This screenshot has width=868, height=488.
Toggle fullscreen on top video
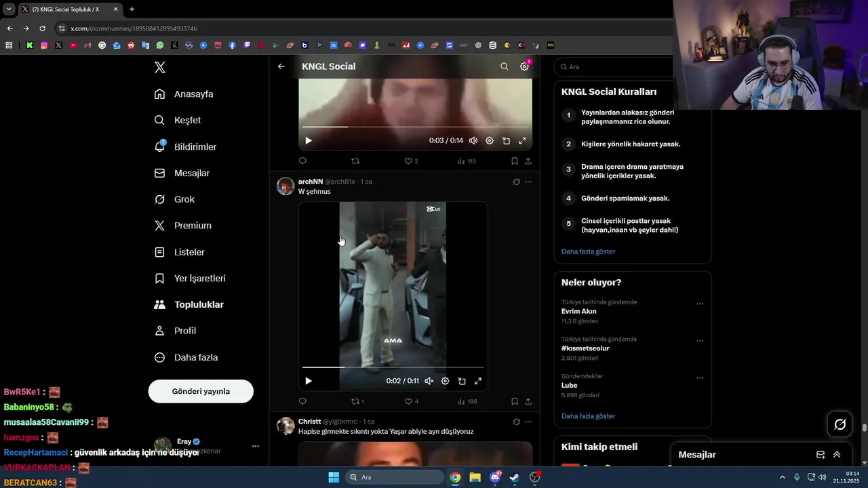[x=522, y=140]
